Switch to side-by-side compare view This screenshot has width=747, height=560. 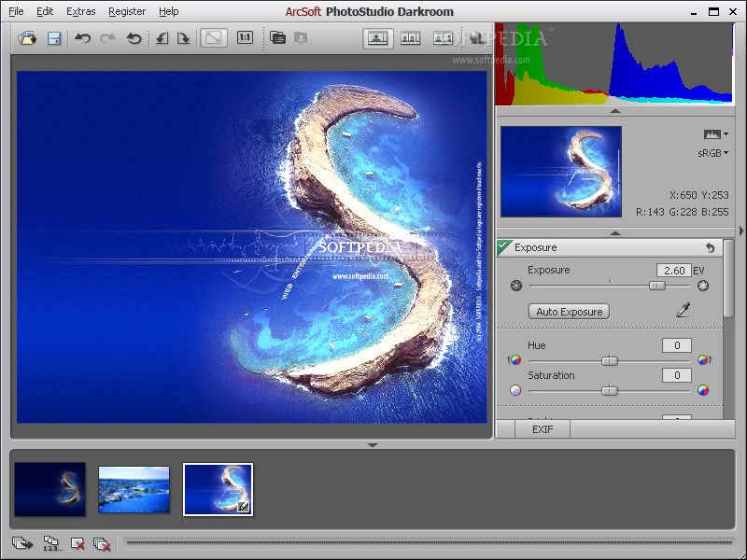pyautogui.click(x=410, y=38)
